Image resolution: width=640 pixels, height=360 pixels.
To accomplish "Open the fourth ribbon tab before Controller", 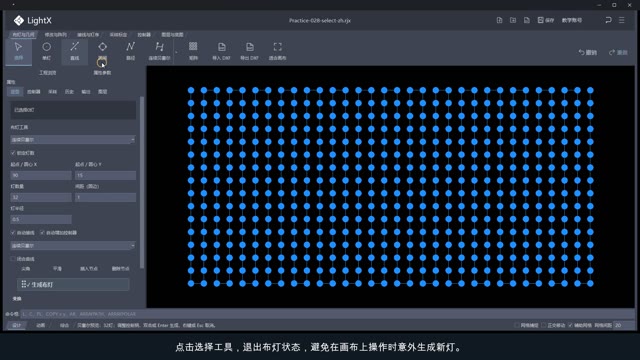I will point(118,35).
